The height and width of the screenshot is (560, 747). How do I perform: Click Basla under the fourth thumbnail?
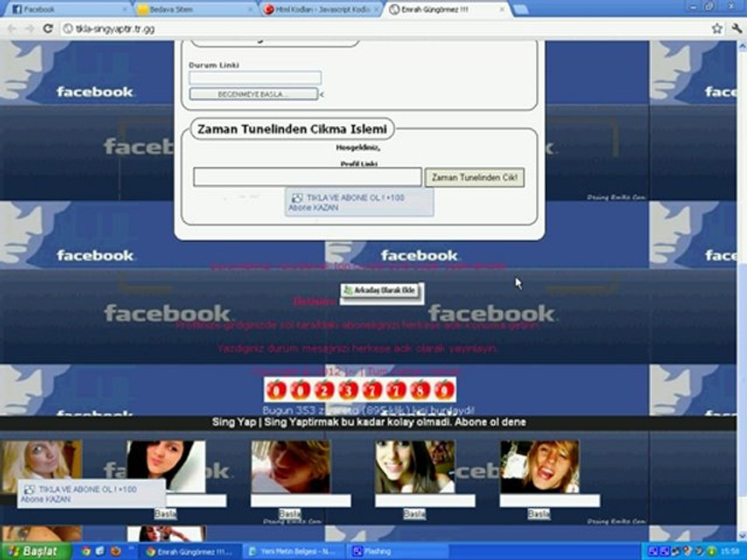point(414,514)
